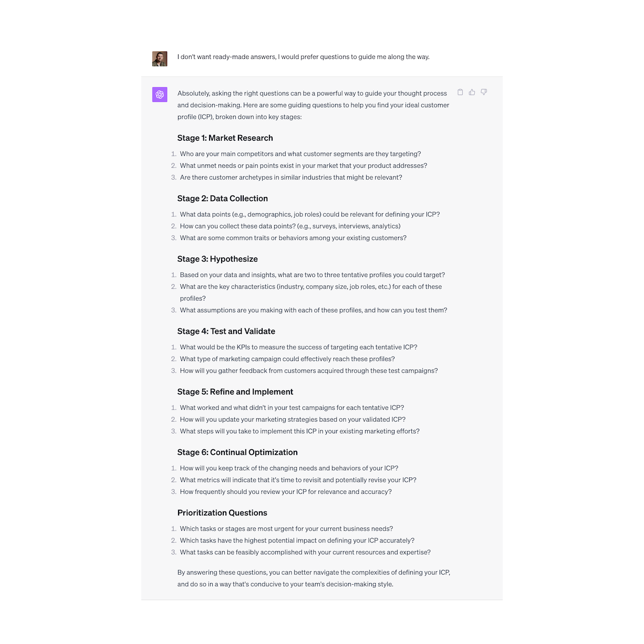
Task: Click the question about most urgent tasks or stages
Action: pyautogui.click(x=286, y=529)
